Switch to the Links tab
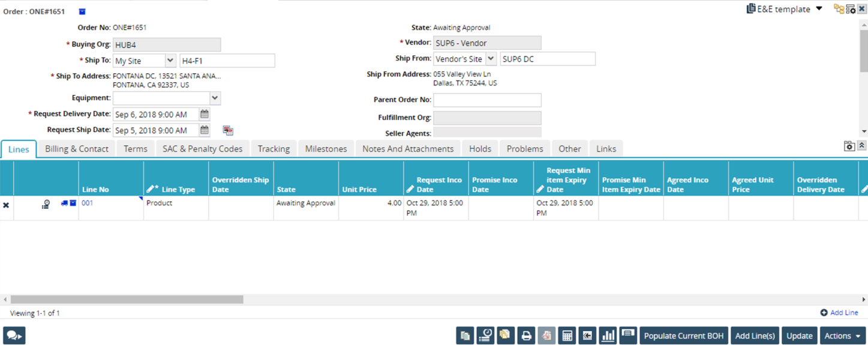 606,149
